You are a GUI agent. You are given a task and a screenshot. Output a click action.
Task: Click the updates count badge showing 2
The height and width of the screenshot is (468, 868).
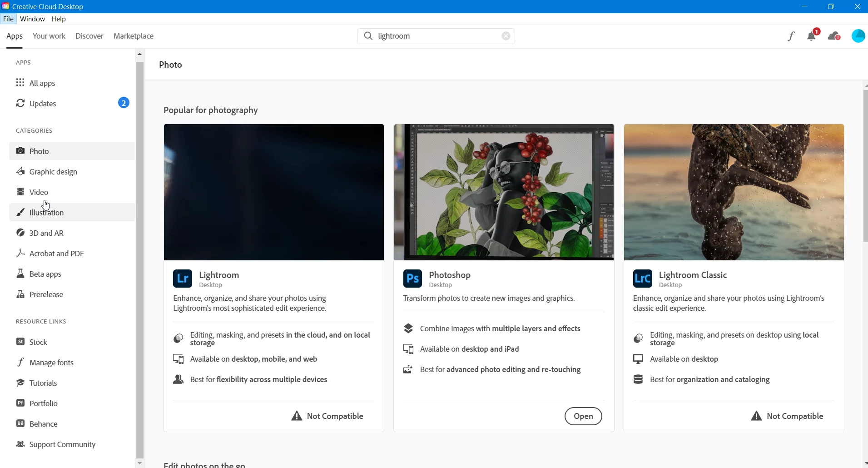[124, 103]
